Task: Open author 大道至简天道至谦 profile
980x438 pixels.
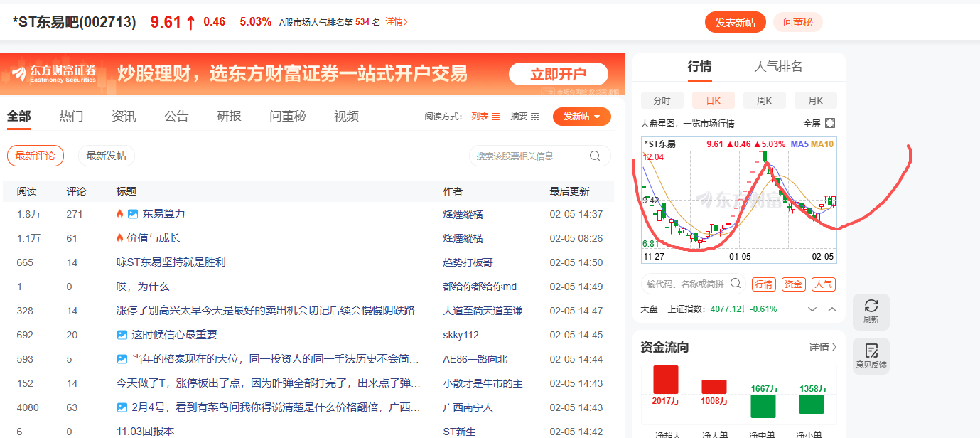Action: click(x=483, y=311)
